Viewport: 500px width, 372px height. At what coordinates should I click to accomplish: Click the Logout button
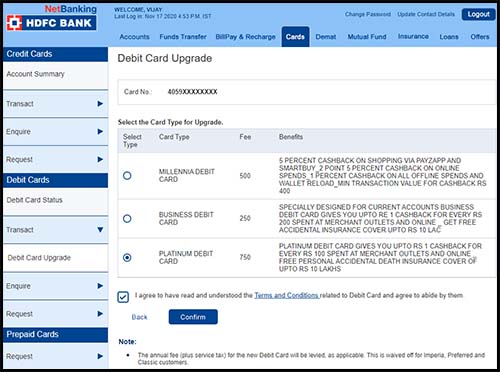478,14
